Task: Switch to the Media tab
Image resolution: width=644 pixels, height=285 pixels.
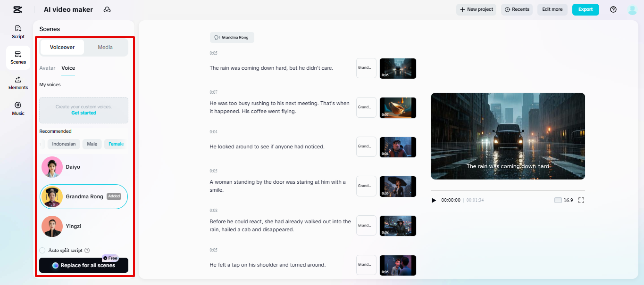Action: (x=105, y=47)
